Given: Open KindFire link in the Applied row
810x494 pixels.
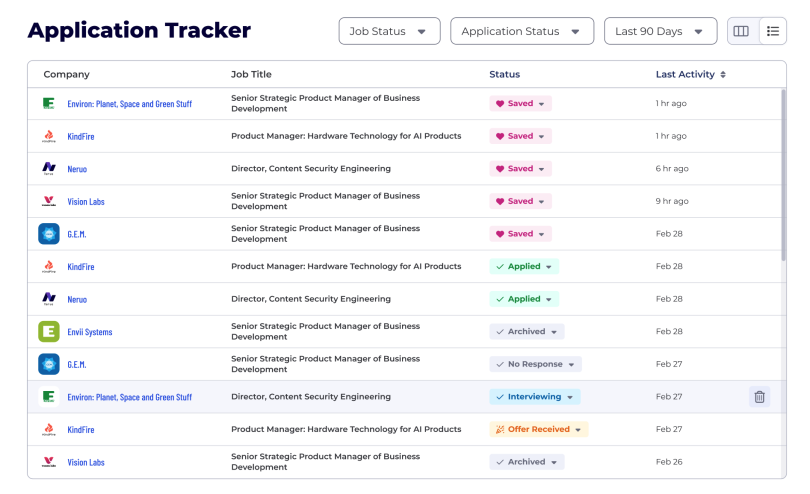Looking at the screenshot, I should [x=81, y=267].
